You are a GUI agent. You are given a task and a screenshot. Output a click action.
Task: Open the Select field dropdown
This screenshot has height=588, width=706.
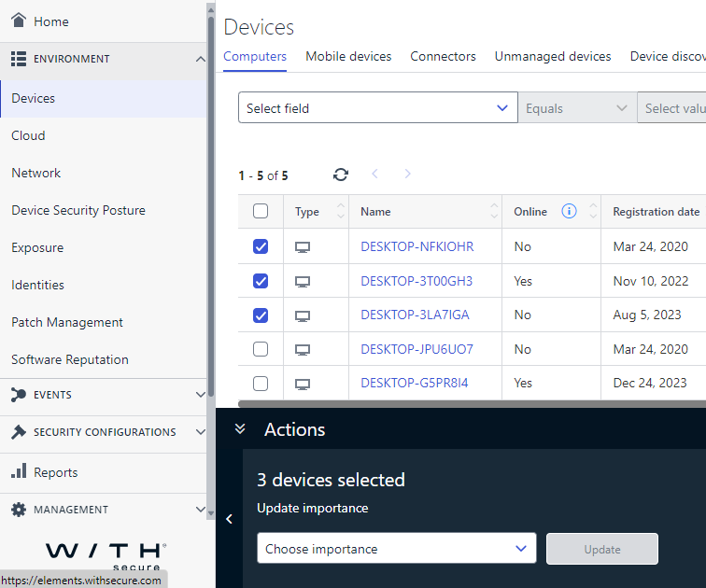pos(378,107)
